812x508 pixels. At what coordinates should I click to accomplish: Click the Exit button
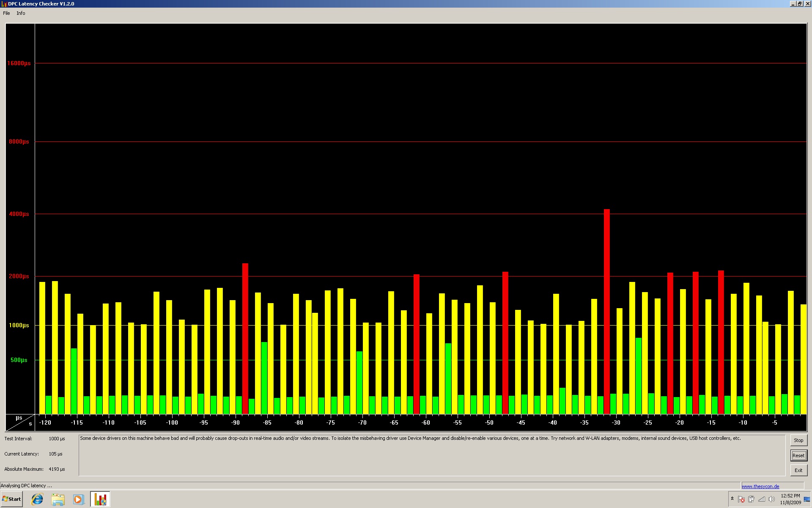(798, 470)
